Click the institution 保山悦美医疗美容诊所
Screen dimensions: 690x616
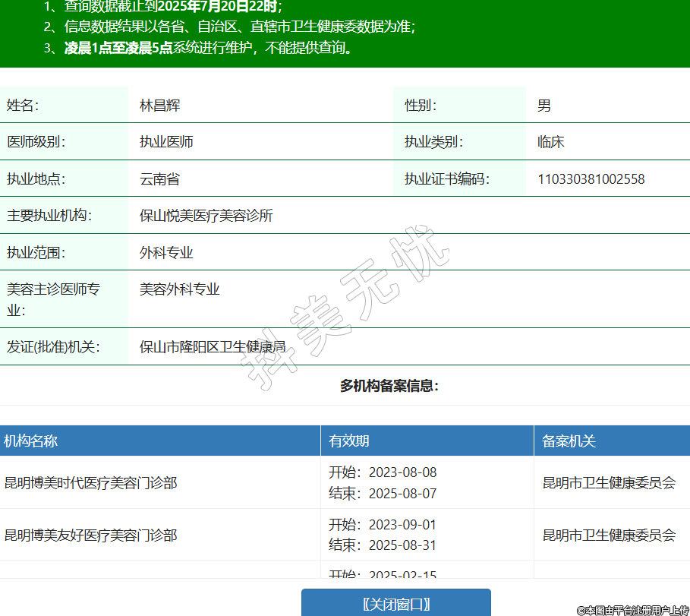[206, 216]
